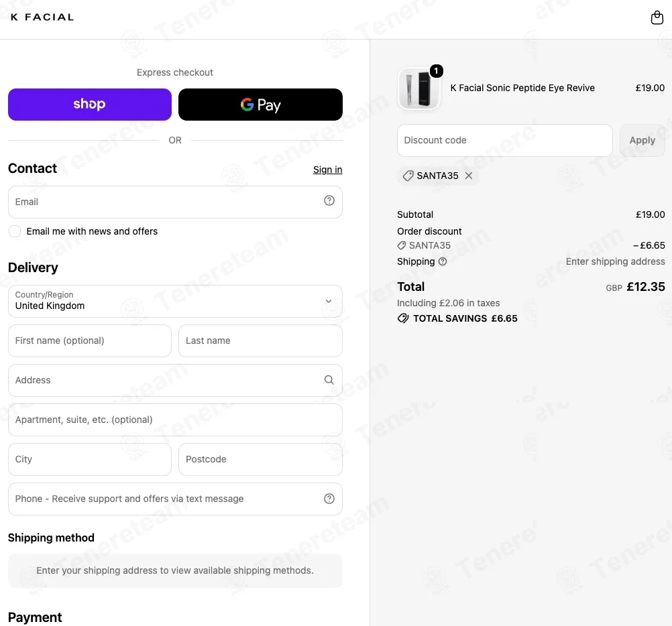Image resolution: width=672 pixels, height=626 pixels.
Task: Open the Eye Revive product thumbnail
Action: click(418, 88)
